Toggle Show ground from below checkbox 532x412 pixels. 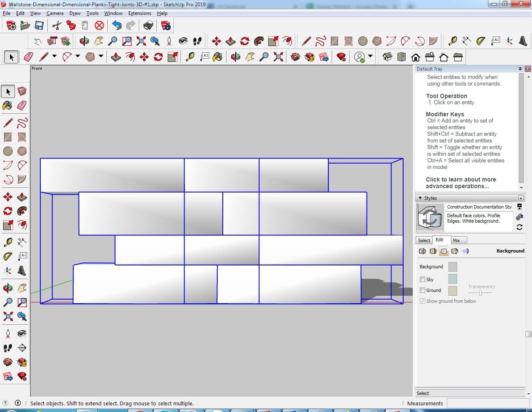[x=422, y=301]
